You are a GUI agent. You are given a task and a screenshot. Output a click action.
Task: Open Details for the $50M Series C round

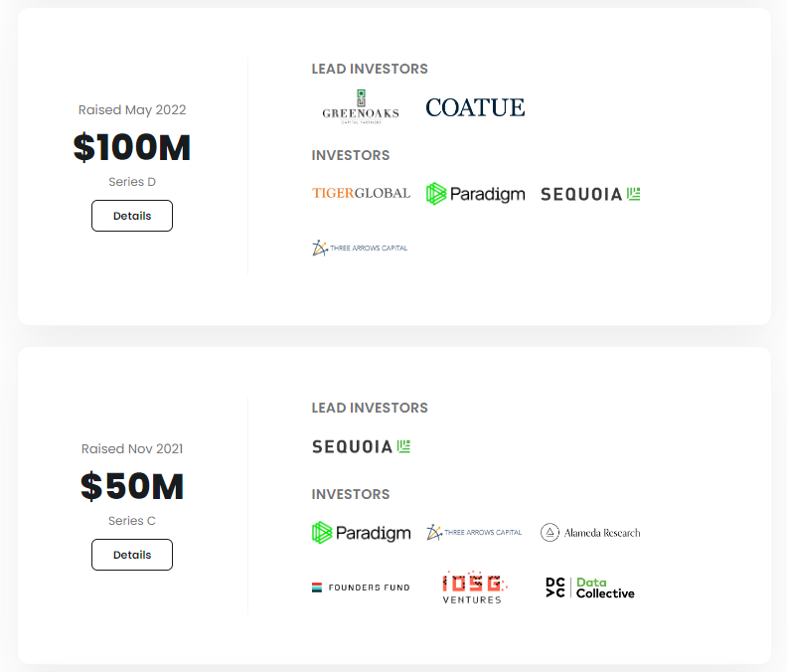[x=132, y=555]
